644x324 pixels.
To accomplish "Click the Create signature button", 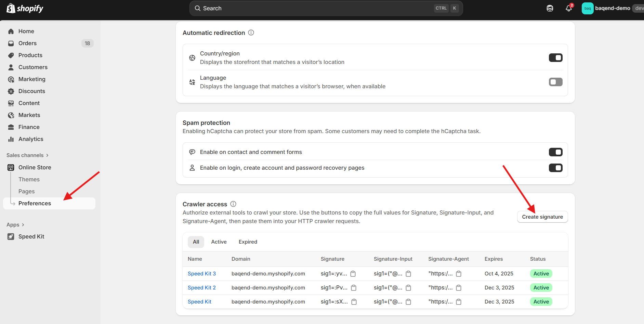I will pyautogui.click(x=542, y=217).
